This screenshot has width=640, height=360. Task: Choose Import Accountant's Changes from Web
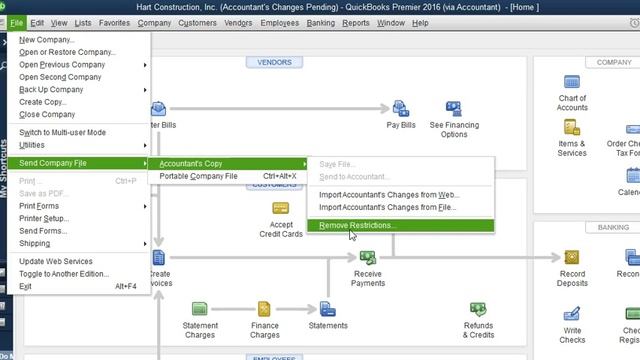401,195
